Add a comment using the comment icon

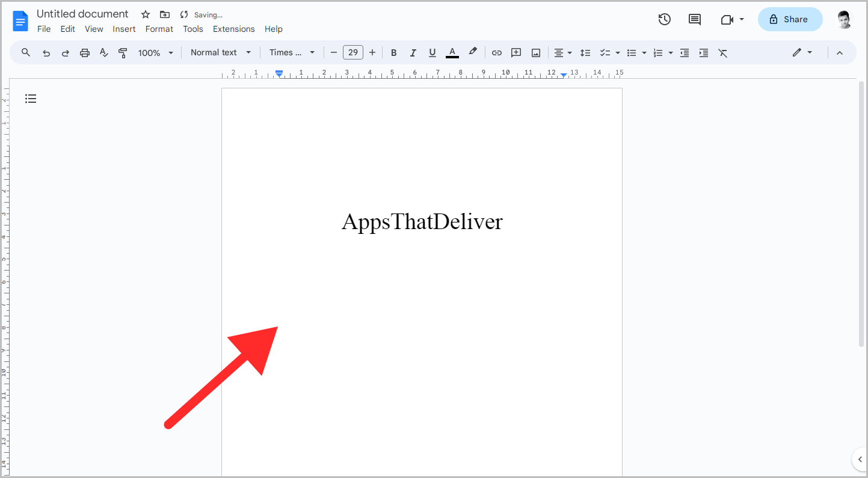[x=516, y=52]
